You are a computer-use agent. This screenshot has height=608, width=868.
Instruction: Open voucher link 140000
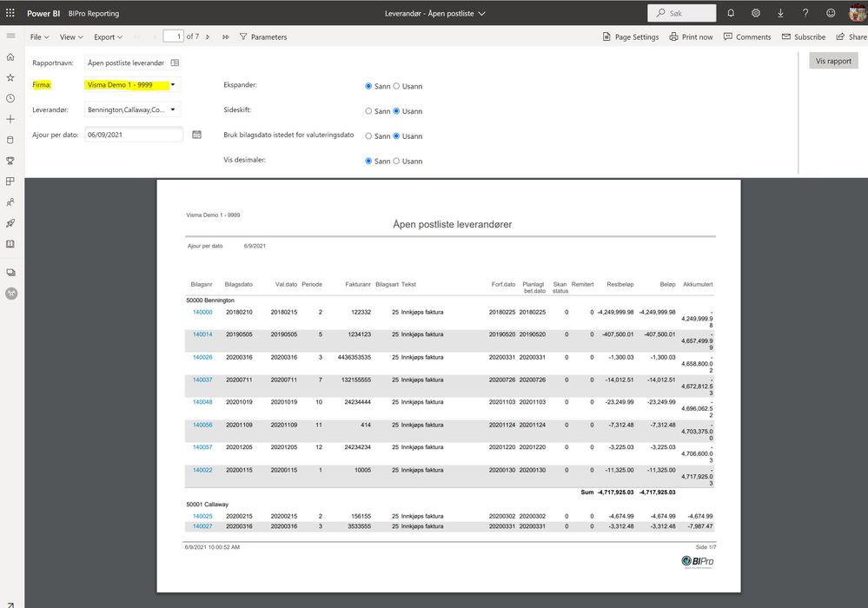(202, 312)
